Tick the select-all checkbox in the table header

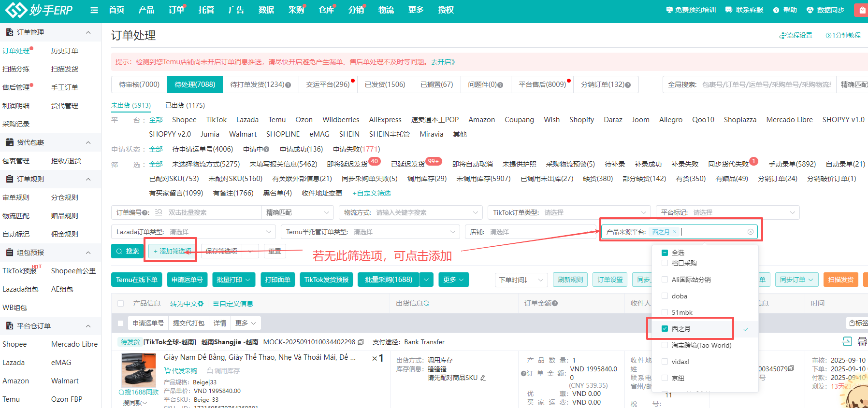click(x=121, y=304)
